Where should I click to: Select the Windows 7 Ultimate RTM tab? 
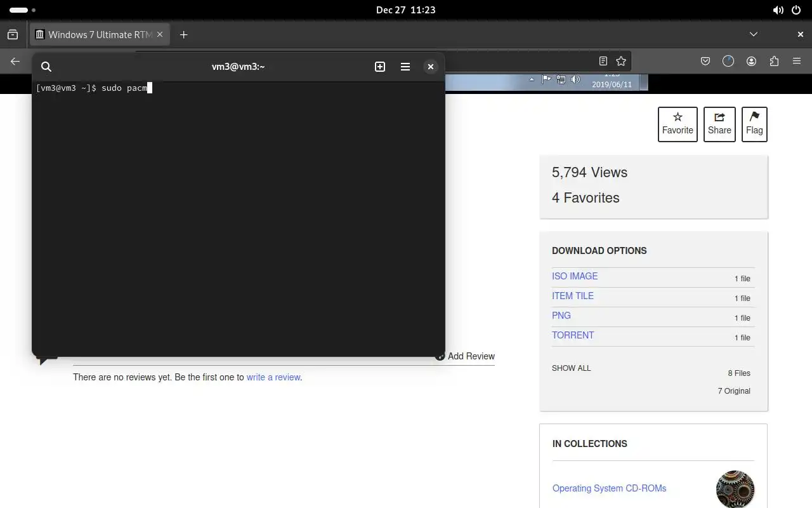(100, 34)
